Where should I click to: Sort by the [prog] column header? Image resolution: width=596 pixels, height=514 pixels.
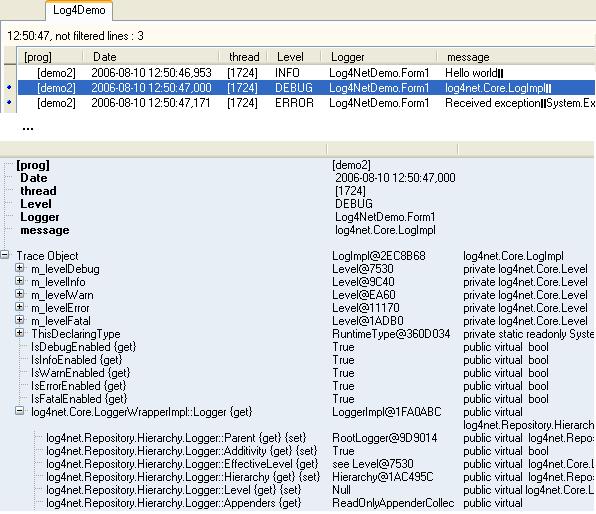click(x=38, y=57)
